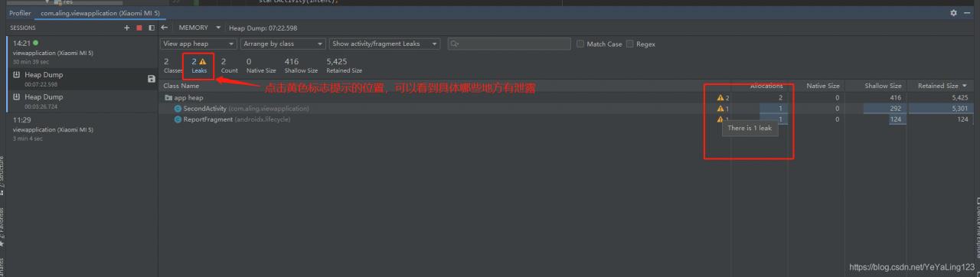
Task: Click the ReportFragment class icon
Action: click(x=178, y=119)
